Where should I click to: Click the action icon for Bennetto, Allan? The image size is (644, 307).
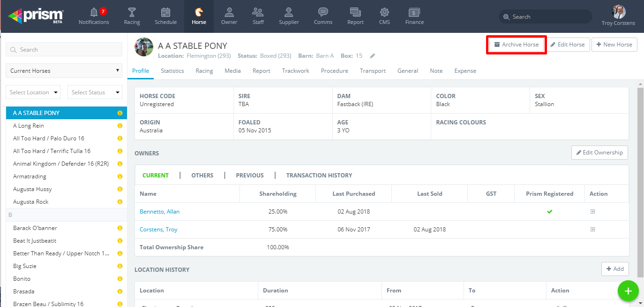(x=592, y=212)
